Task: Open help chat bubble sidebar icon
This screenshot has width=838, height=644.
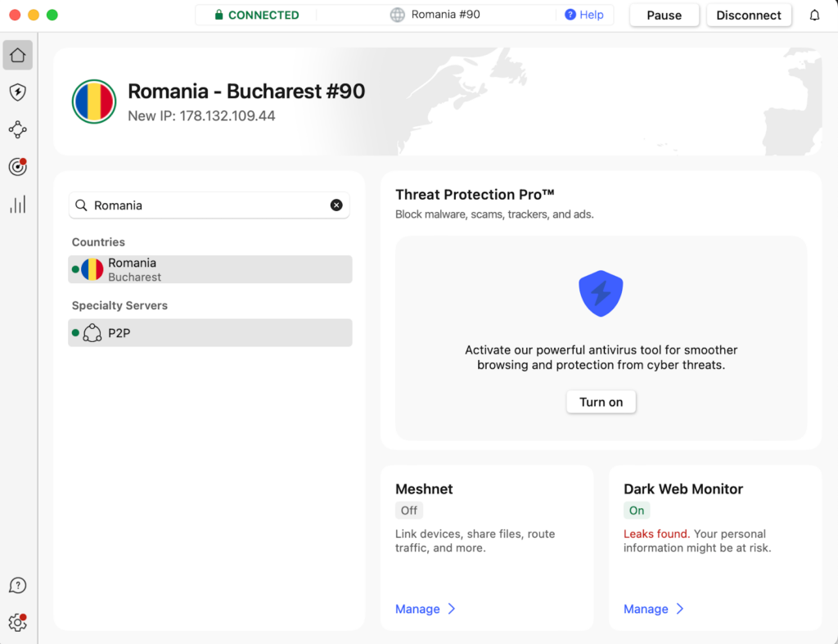Action: coord(18,586)
